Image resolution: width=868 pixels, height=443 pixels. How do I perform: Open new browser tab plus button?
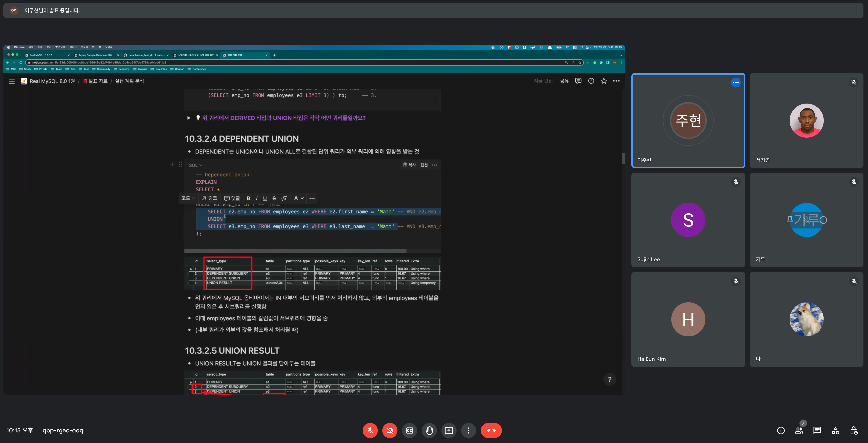(274, 55)
